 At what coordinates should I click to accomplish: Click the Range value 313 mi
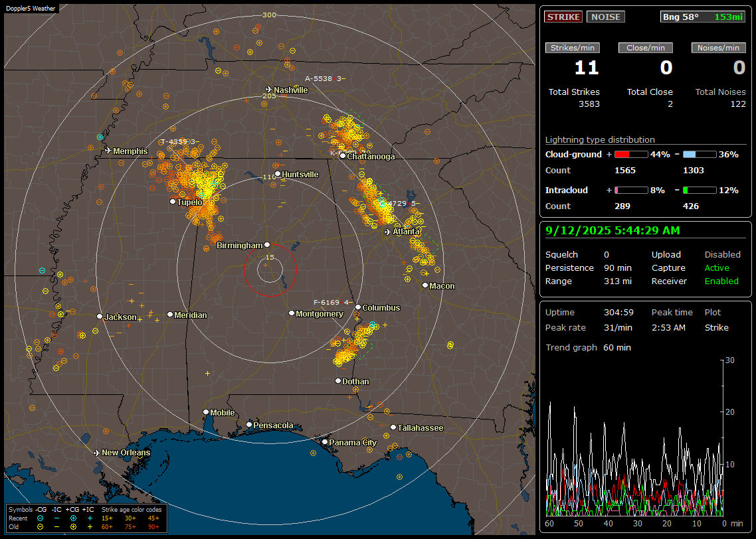(x=618, y=281)
